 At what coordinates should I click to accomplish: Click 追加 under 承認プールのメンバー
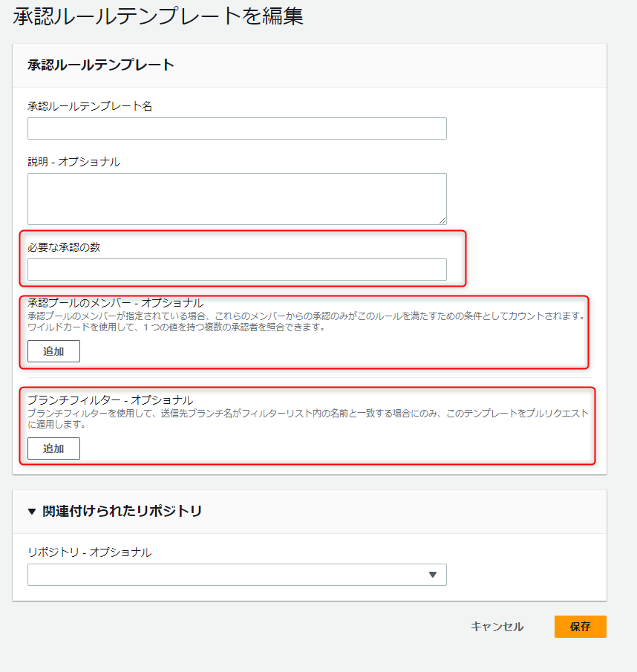point(53,351)
